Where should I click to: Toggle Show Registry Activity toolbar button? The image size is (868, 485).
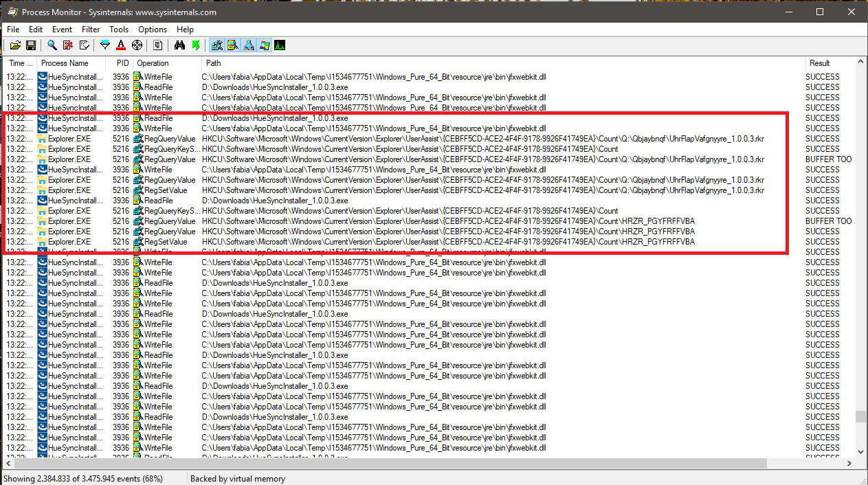click(217, 45)
